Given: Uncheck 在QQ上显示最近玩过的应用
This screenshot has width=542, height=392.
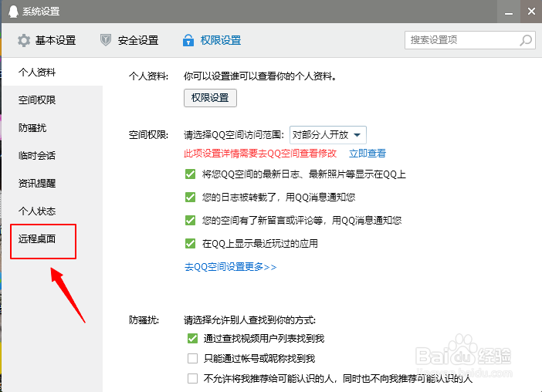Looking at the screenshot, I should coord(190,243).
